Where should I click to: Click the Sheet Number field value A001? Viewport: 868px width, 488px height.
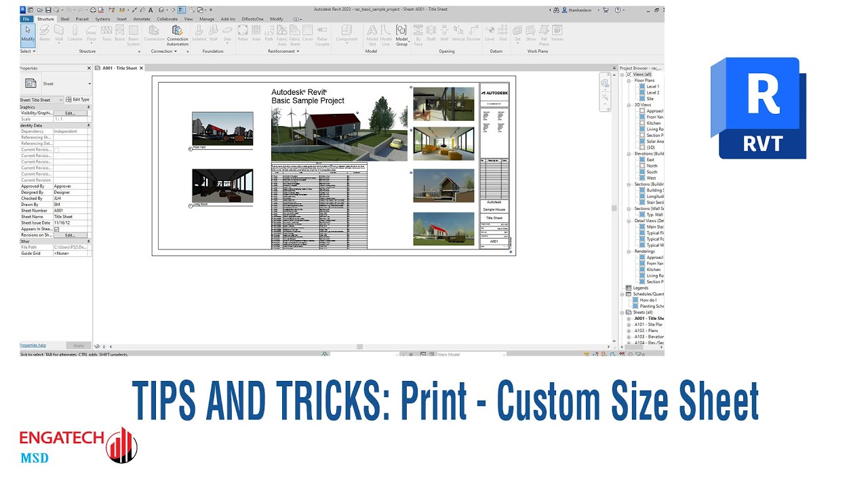pyautogui.click(x=72, y=211)
